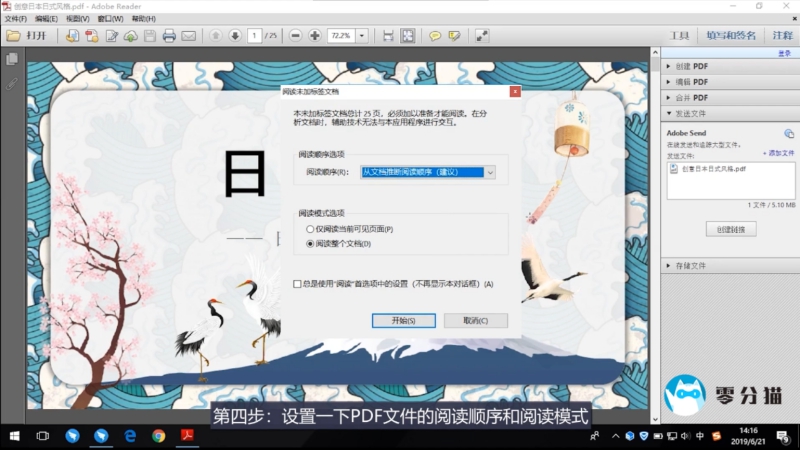Open page thumbnails panel in left sidebar

pyautogui.click(x=12, y=60)
